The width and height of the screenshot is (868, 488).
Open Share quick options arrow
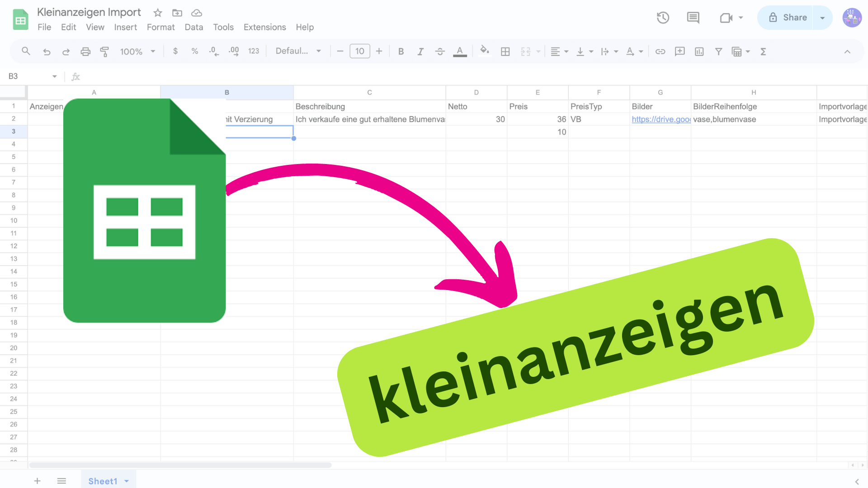coord(822,18)
